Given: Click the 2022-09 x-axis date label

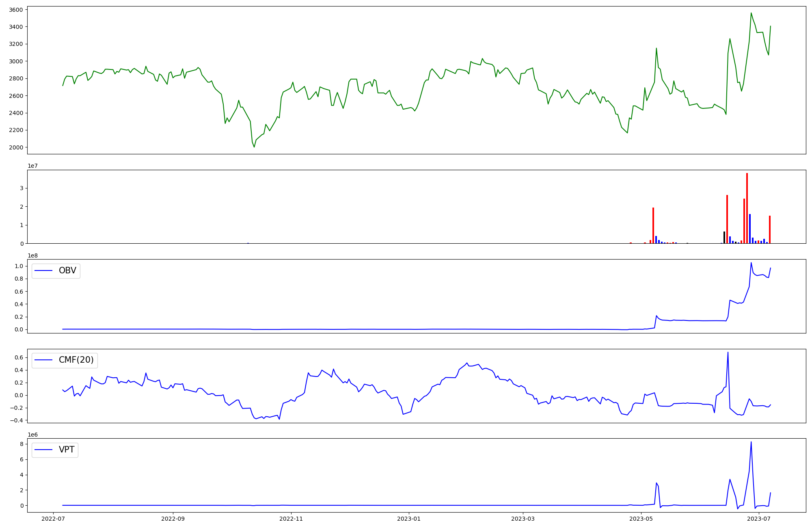Looking at the screenshot, I should click(x=173, y=519).
